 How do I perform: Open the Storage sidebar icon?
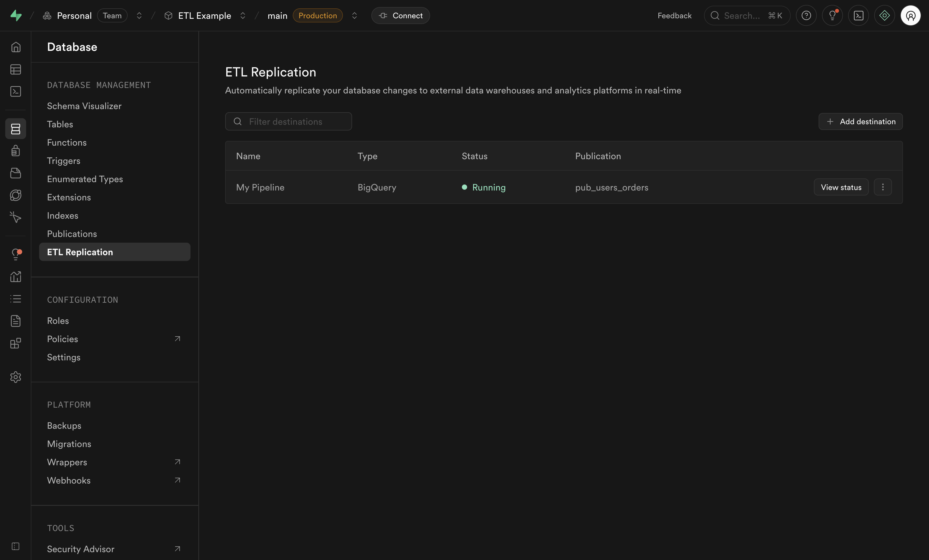point(15,173)
